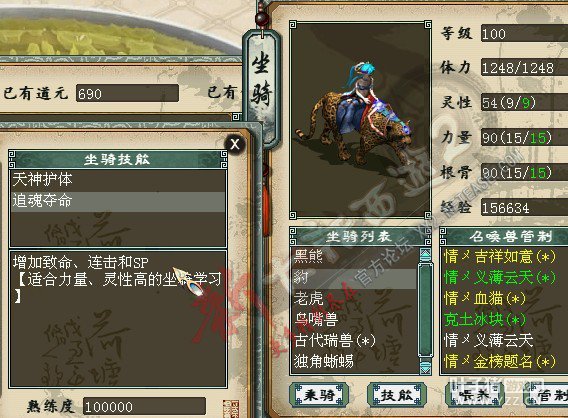Click the mount list scrollbar track
The height and width of the screenshot is (418, 568).
coord(425,310)
